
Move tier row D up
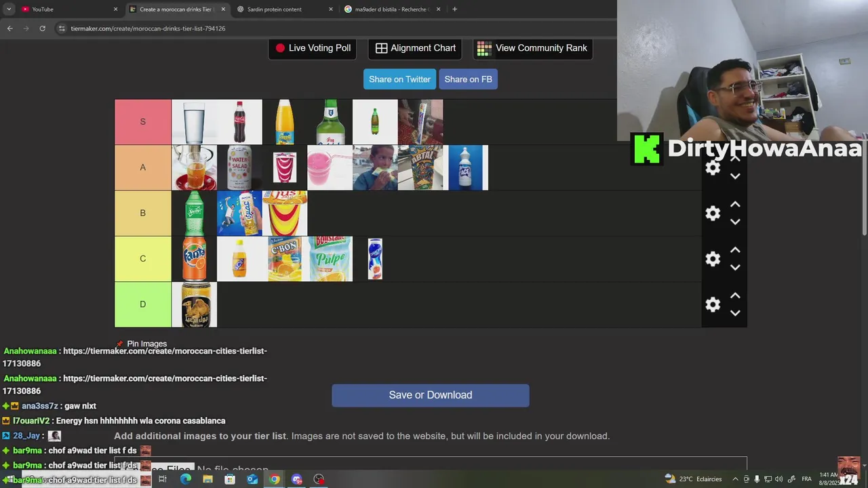click(x=735, y=295)
